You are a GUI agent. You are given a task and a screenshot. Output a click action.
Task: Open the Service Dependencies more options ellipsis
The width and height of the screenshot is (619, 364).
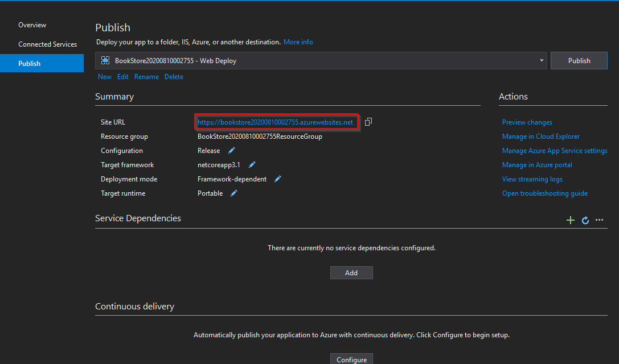pos(599,220)
